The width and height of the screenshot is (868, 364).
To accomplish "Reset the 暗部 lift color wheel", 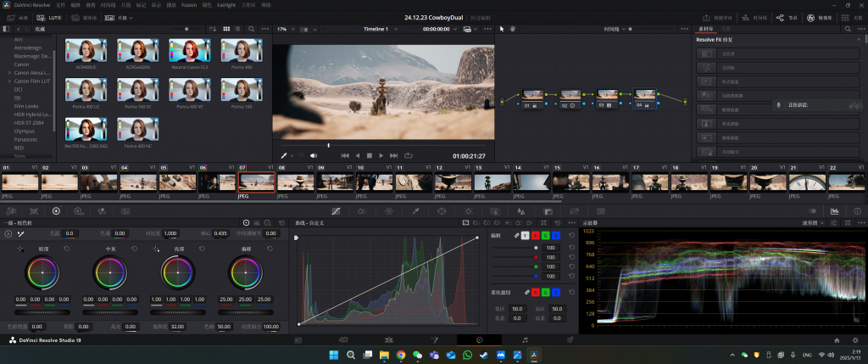I will 67,249.
